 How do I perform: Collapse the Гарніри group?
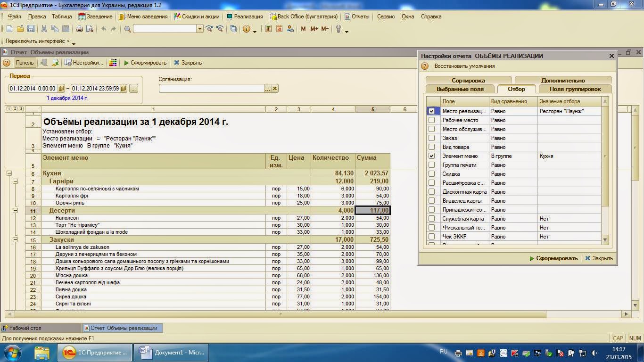(x=15, y=181)
